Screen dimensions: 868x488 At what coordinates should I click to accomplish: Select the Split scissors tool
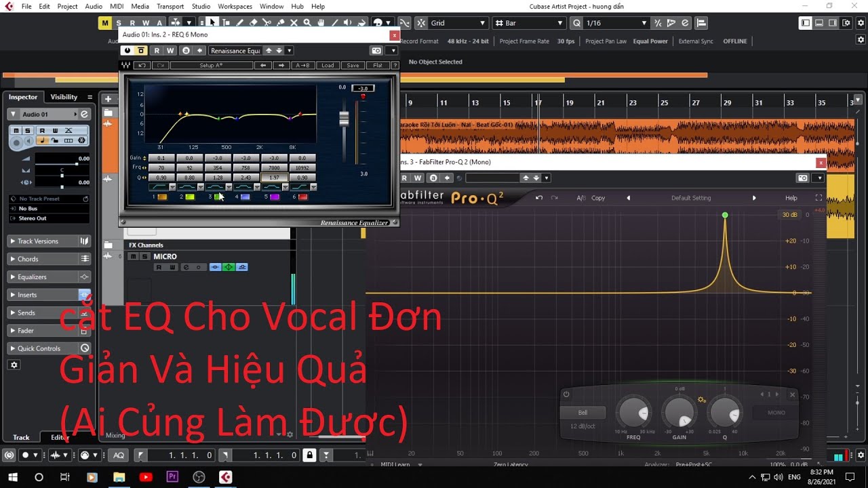point(267,22)
